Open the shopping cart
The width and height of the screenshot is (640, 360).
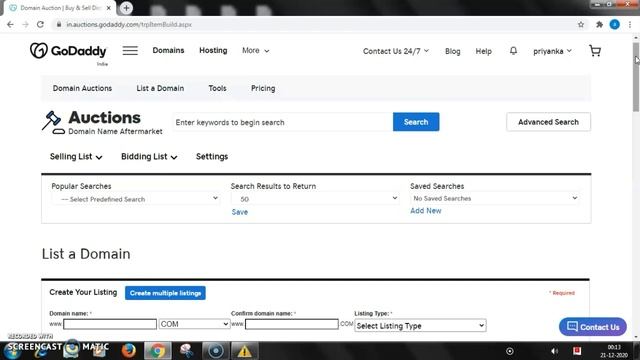point(595,51)
